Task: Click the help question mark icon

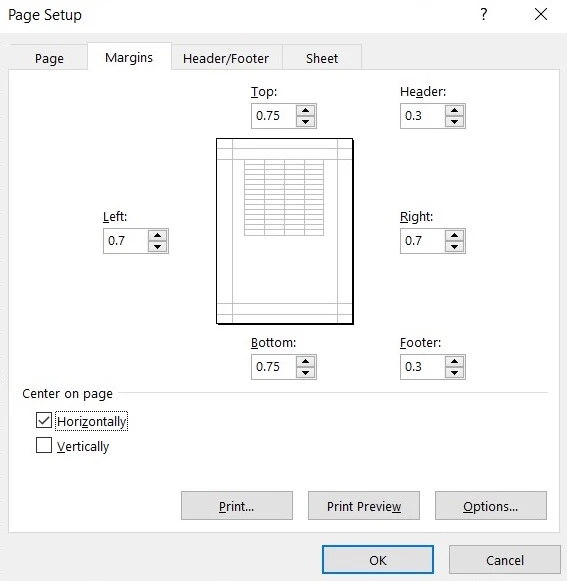Action: (484, 14)
